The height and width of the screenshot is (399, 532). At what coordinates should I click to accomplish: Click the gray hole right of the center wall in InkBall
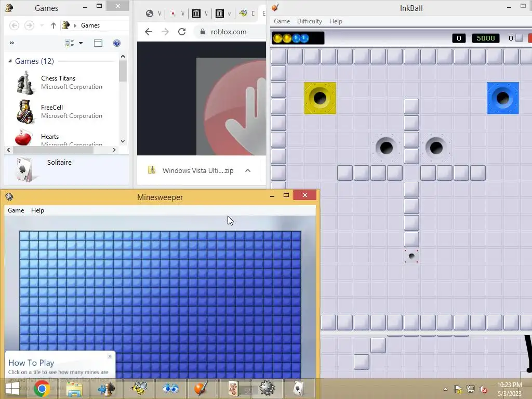[436, 148]
